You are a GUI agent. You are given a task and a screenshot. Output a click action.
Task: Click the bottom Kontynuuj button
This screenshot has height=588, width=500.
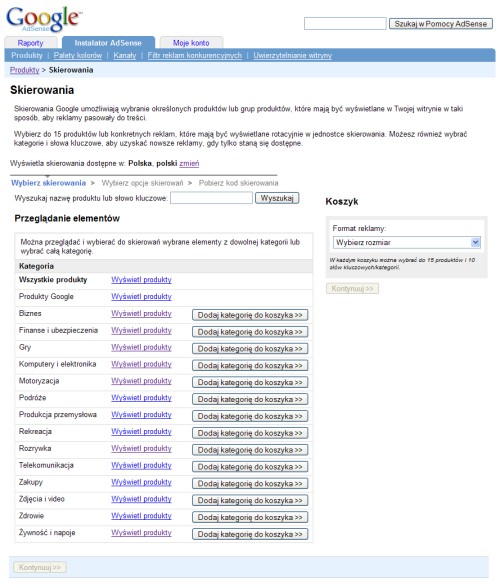coord(40,567)
